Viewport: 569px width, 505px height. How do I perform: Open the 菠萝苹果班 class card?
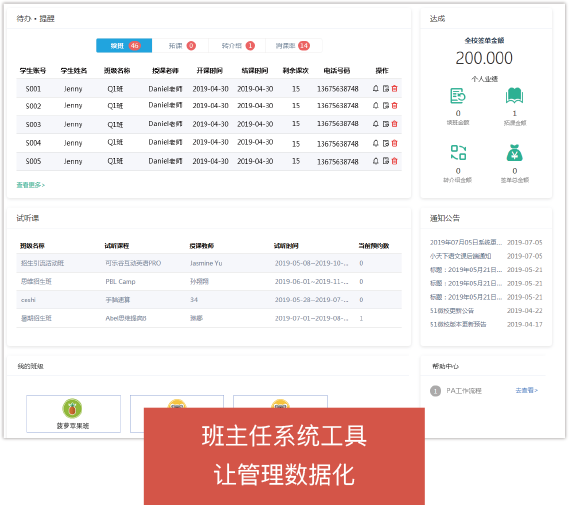pyautogui.click(x=73, y=414)
